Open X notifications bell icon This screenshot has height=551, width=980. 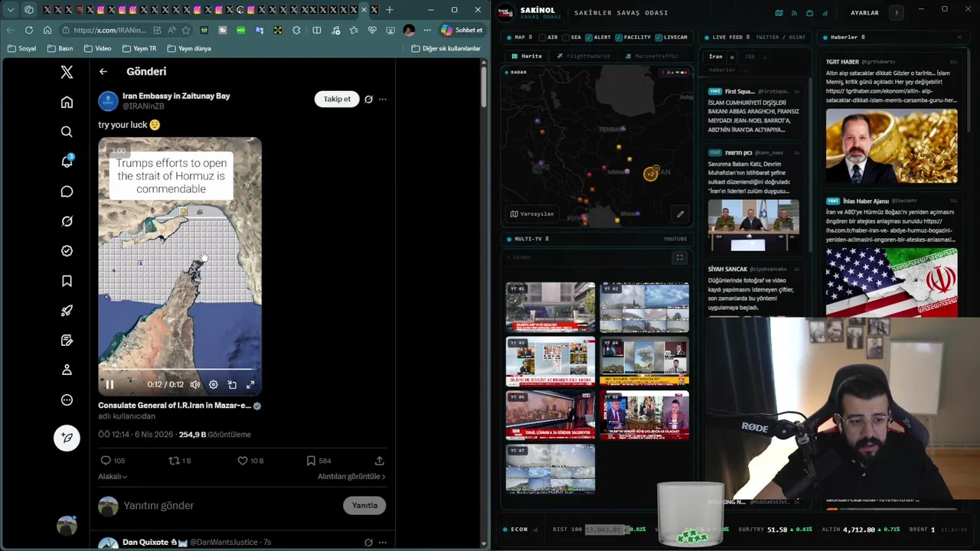(x=67, y=161)
